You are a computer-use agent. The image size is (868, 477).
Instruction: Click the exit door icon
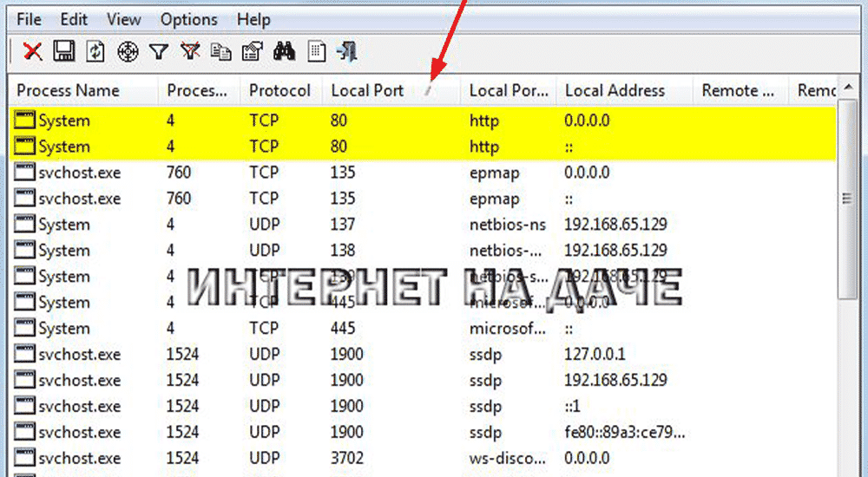click(347, 52)
